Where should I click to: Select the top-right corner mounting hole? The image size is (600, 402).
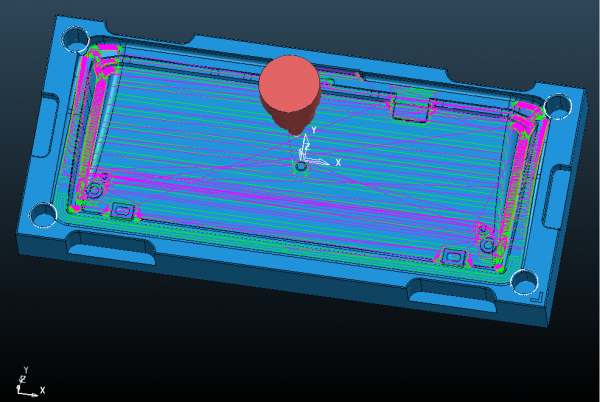coord(557,106)
